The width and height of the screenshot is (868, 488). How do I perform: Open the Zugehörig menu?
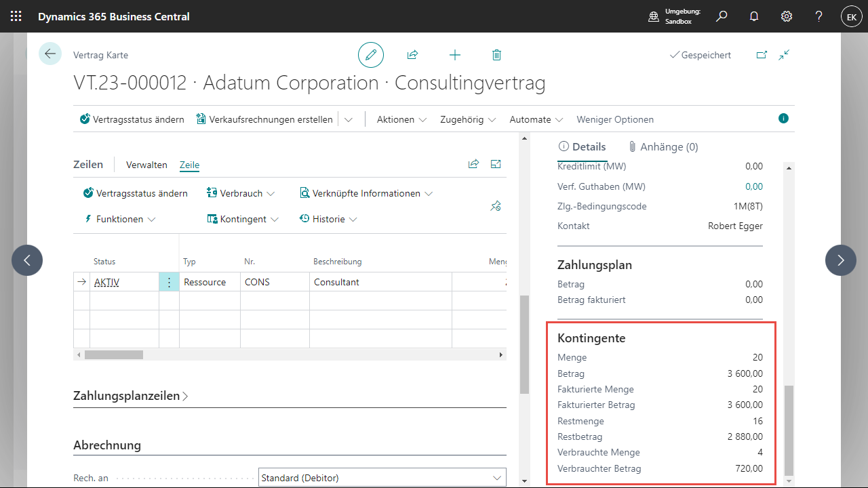tap(468, 119)
